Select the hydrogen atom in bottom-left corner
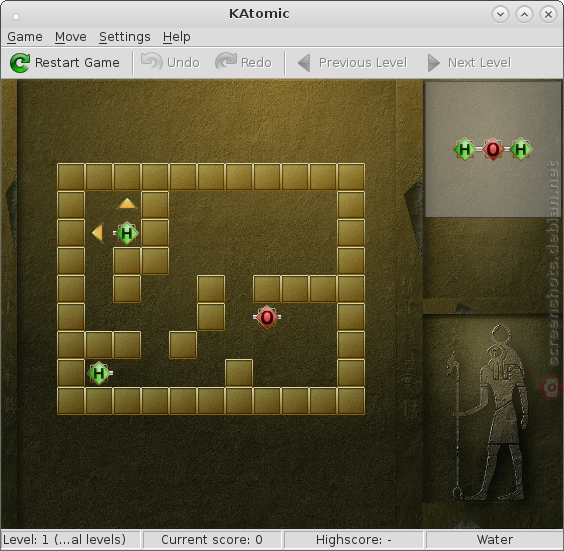The height and width of the screenshot is (551, 564). coord(100,373)
